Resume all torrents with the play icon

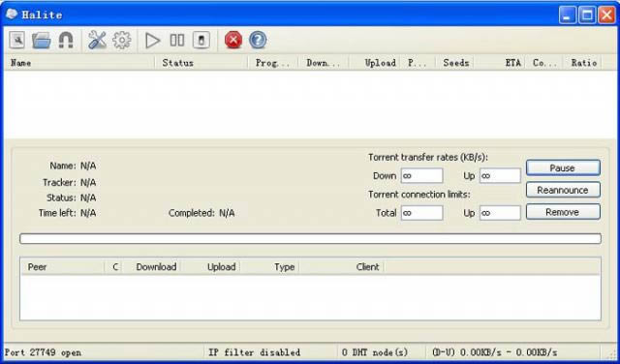[x=153, y=41]
